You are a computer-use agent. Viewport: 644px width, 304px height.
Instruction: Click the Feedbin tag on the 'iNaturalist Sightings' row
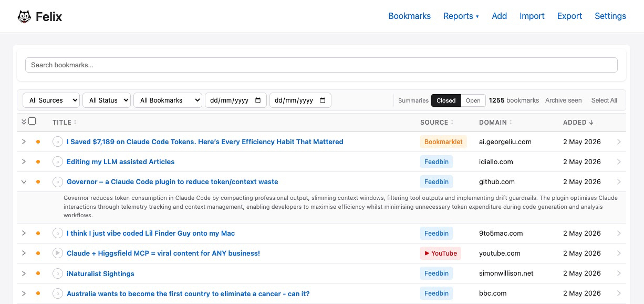click(437, 273)
